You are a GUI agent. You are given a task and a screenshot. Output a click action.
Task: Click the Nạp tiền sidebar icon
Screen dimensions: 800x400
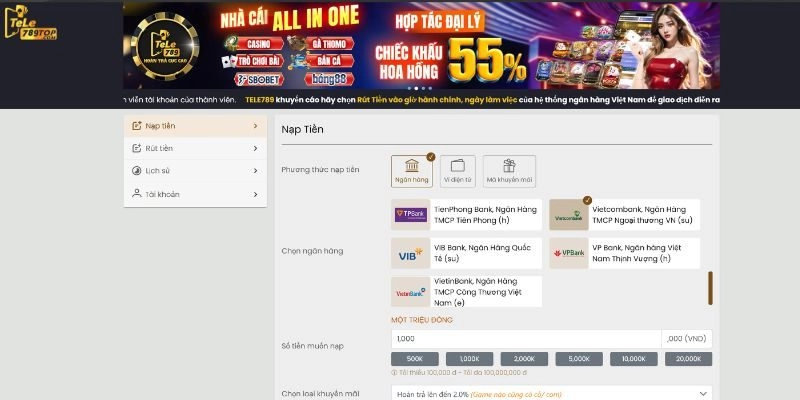point(136,126)
